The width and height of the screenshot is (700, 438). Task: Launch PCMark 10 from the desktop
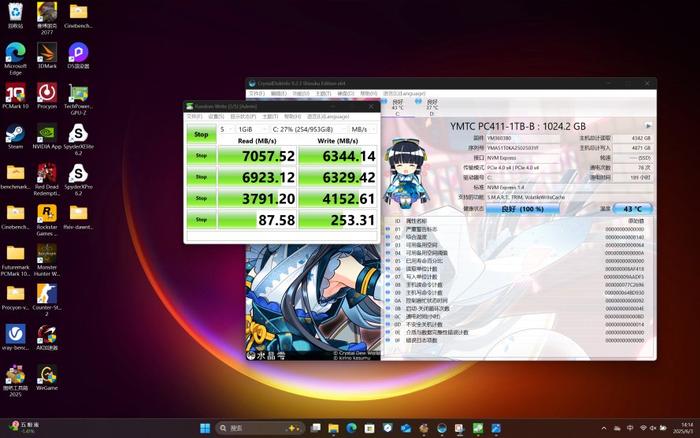coord(15,96)
